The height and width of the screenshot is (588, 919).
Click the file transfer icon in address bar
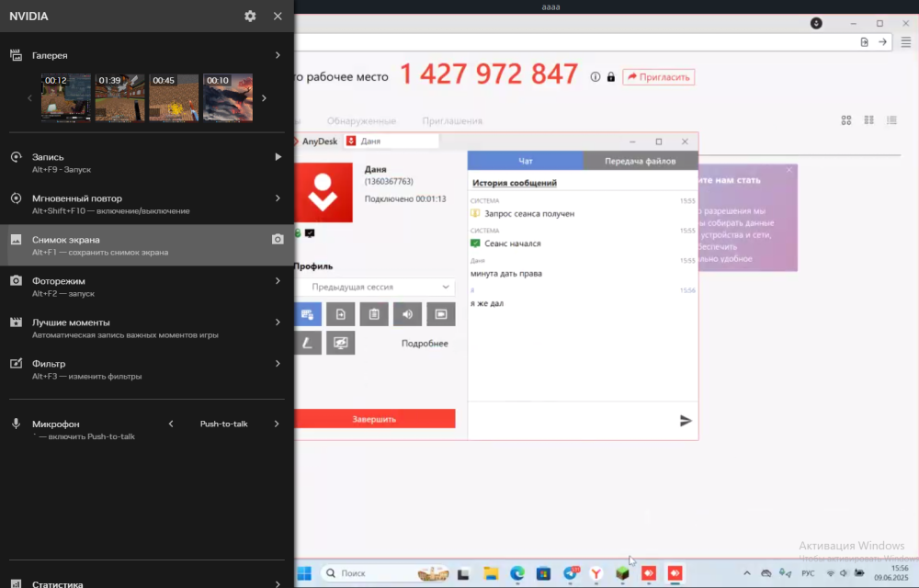[865, 41]
